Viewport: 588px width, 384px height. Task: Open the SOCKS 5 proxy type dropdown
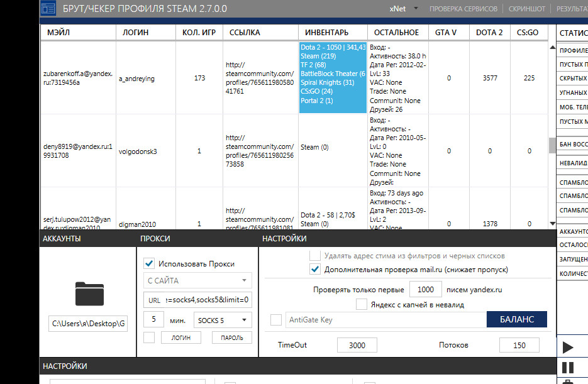(x=223, y=320)
